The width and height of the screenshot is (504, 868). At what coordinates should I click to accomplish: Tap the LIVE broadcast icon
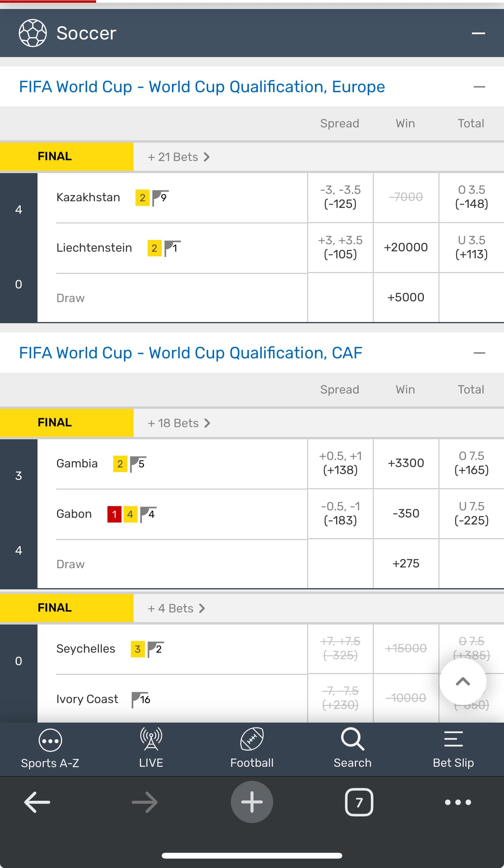[151, 740]
